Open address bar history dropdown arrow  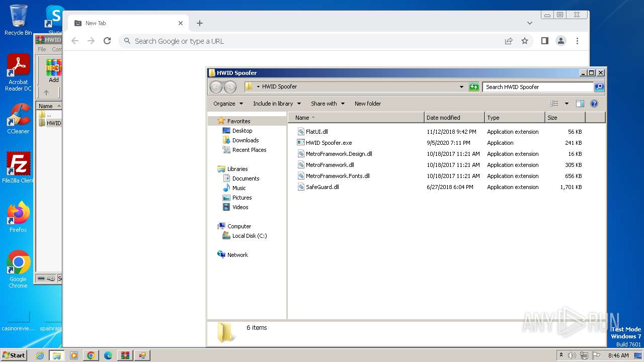pos(461,87)
